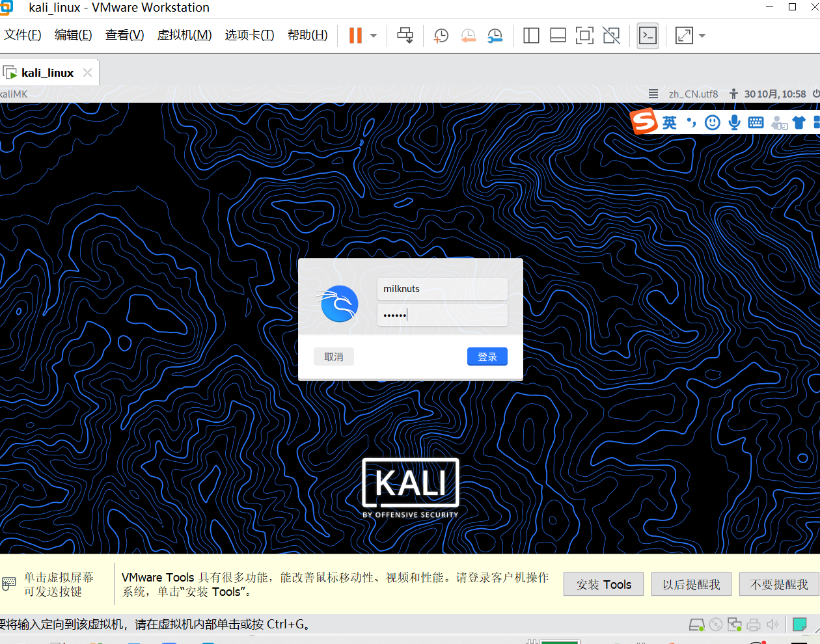The width and height of the screenshot is (820, 644).
Task: Click the hard disk status icon
Action: pyautogui.click(x=696, y=625)
